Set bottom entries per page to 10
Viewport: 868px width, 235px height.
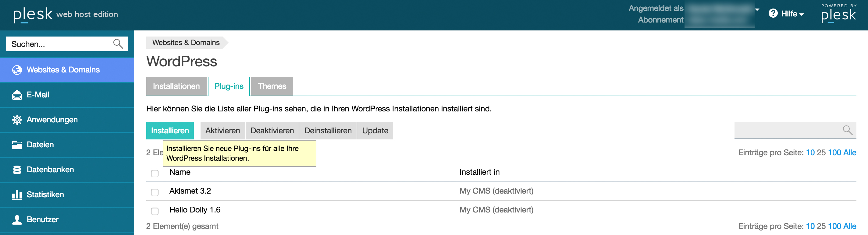[810, 226]
